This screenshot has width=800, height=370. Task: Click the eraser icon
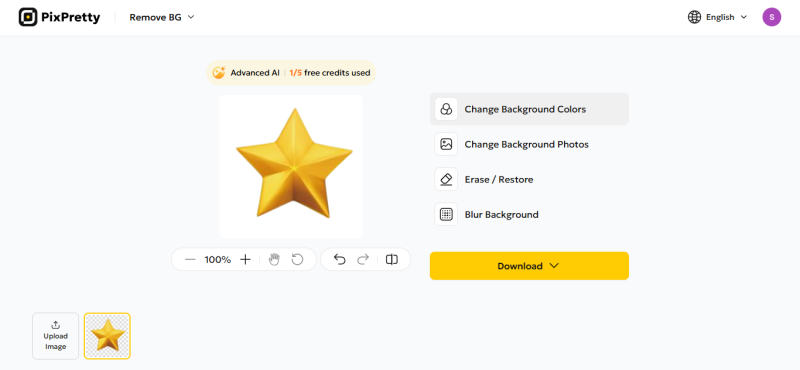(x=446, y=180)
